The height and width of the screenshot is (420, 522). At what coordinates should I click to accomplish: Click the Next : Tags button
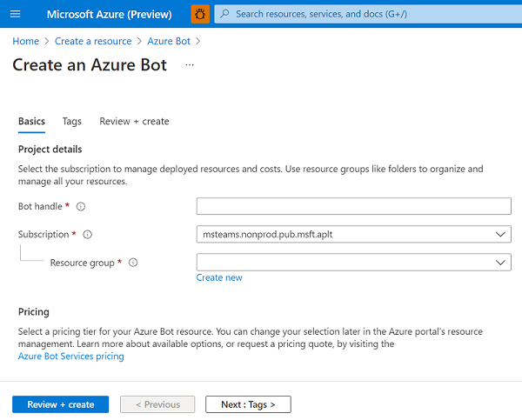point(248,404)
